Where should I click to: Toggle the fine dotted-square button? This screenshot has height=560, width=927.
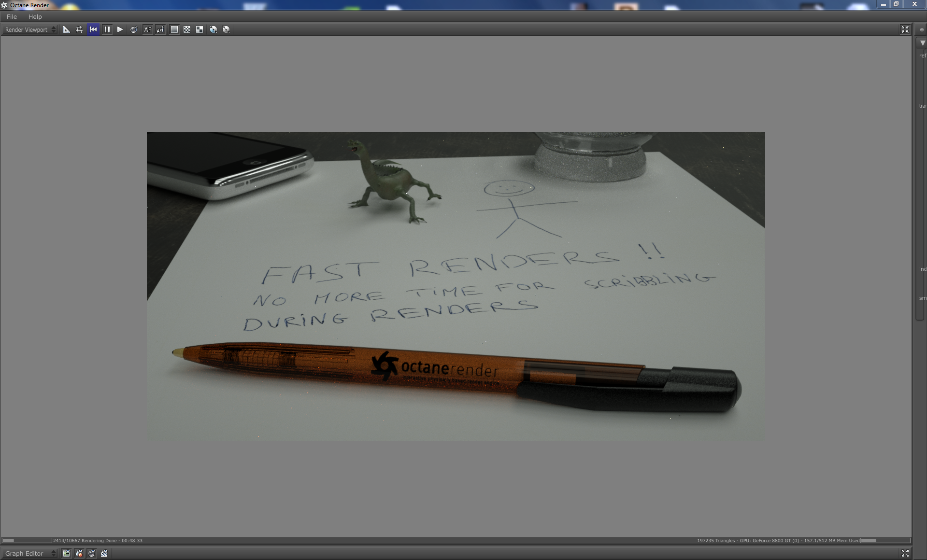tap(174, 29)
